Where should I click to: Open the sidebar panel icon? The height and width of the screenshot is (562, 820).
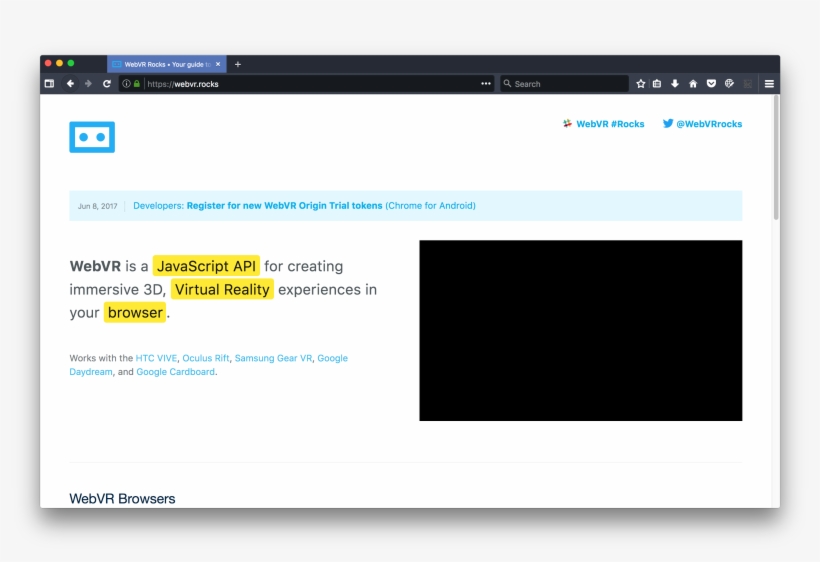(49, 84)
